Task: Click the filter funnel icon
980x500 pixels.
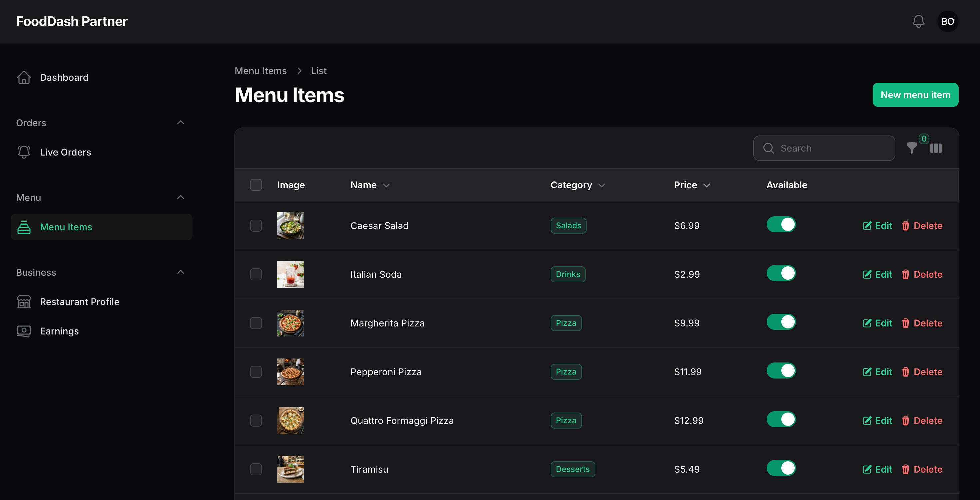Action: (x=912, y=148)
